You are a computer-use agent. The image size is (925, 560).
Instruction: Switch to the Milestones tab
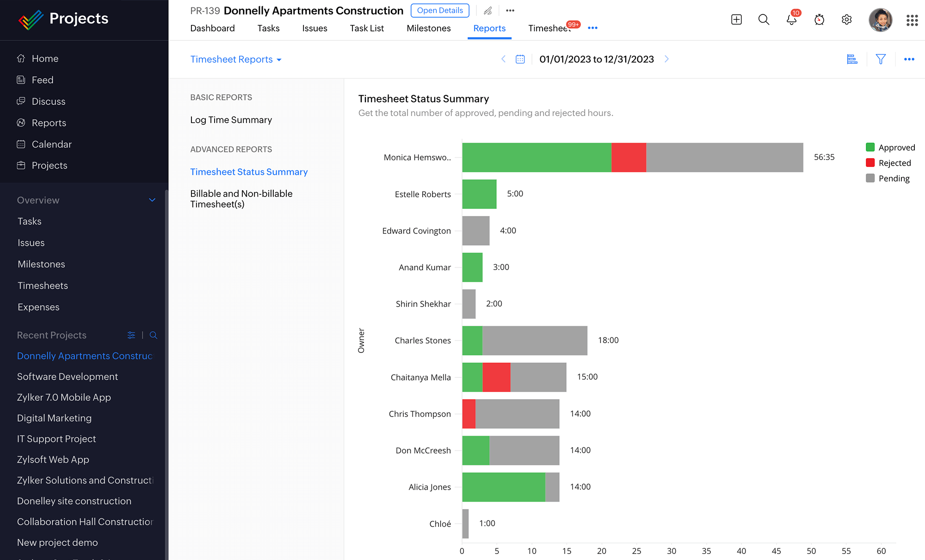click(x=428, y=28)
